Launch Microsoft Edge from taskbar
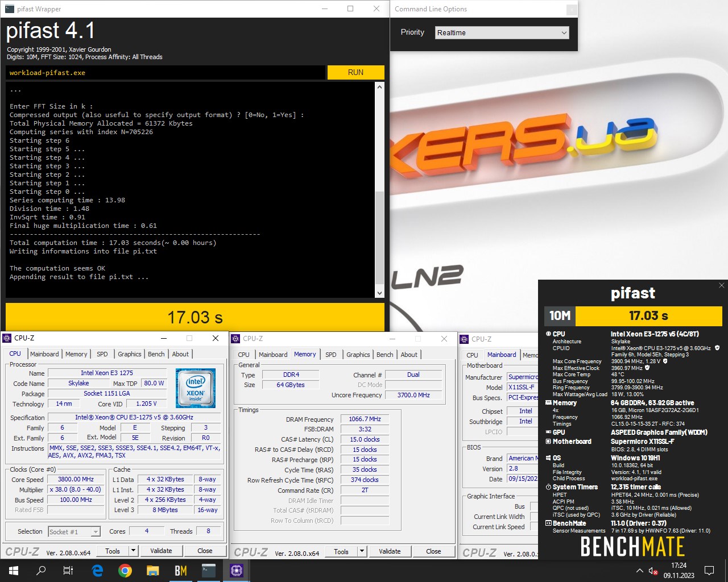The width and height of the screenshot is (728, 582). pos(97,571)
